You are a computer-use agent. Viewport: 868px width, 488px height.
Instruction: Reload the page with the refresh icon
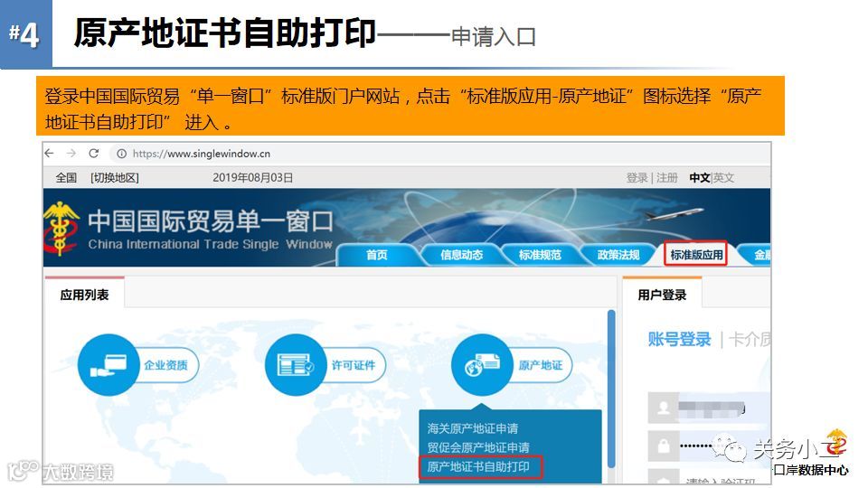(93, 154)
